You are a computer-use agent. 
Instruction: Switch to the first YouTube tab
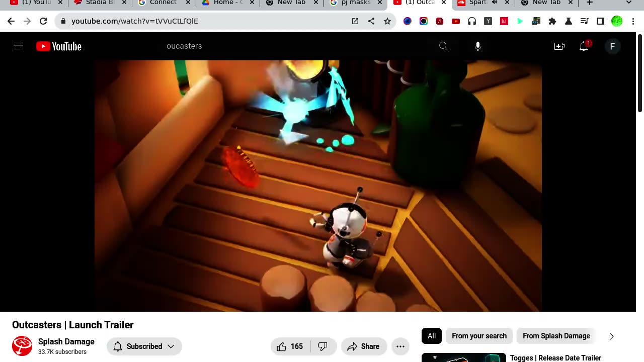point(36,3)
